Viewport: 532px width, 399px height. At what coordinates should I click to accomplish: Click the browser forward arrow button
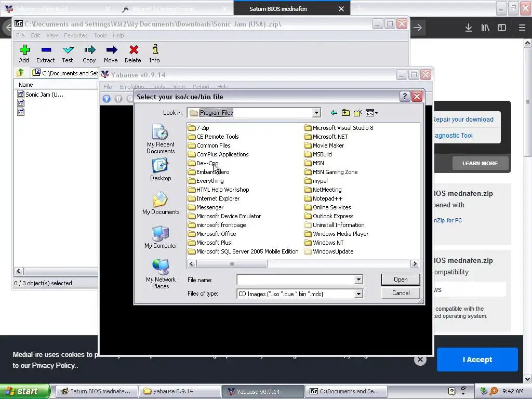pos(418,28)
